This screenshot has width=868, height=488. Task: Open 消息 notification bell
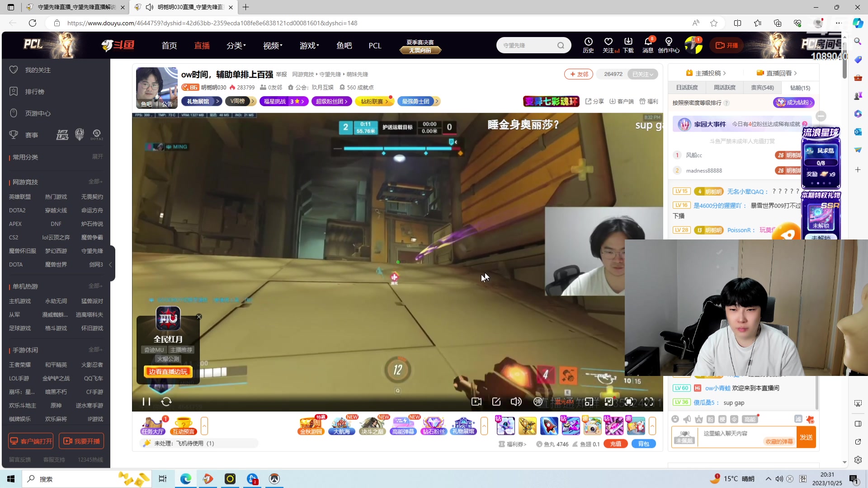(x=648, y=45)
